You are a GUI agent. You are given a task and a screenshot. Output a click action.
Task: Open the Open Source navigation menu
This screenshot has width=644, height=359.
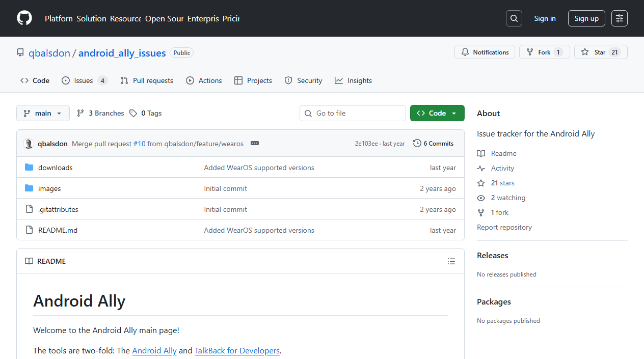pyautogui.click(x=165, y=18)
